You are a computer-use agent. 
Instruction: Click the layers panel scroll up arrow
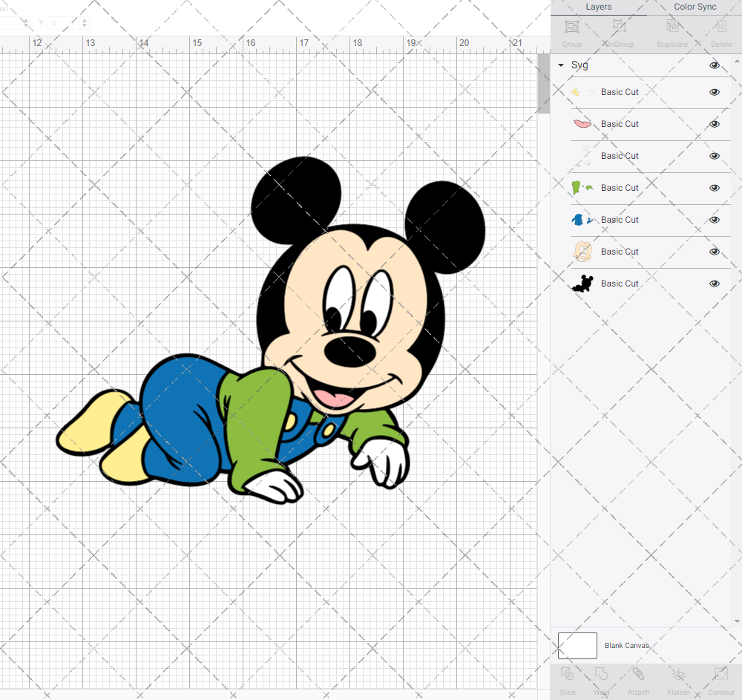point(736,62)
